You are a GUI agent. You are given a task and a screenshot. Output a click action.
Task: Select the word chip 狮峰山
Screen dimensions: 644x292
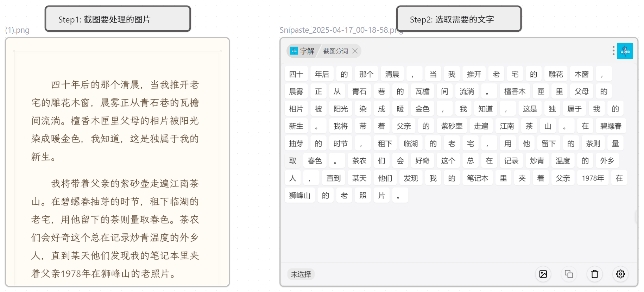[300, 195]
